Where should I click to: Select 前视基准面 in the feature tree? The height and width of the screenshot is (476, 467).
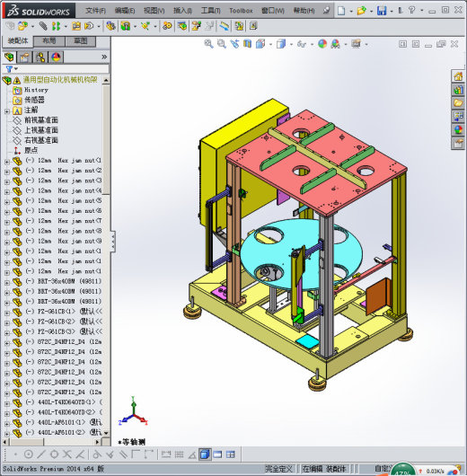pos(41,120)
